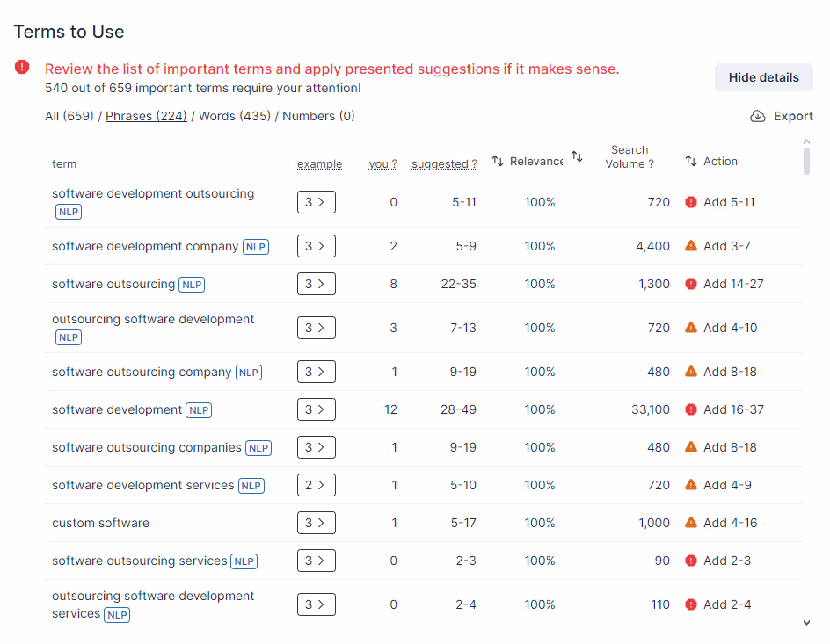Click the Hide details button

coord(763,77)
